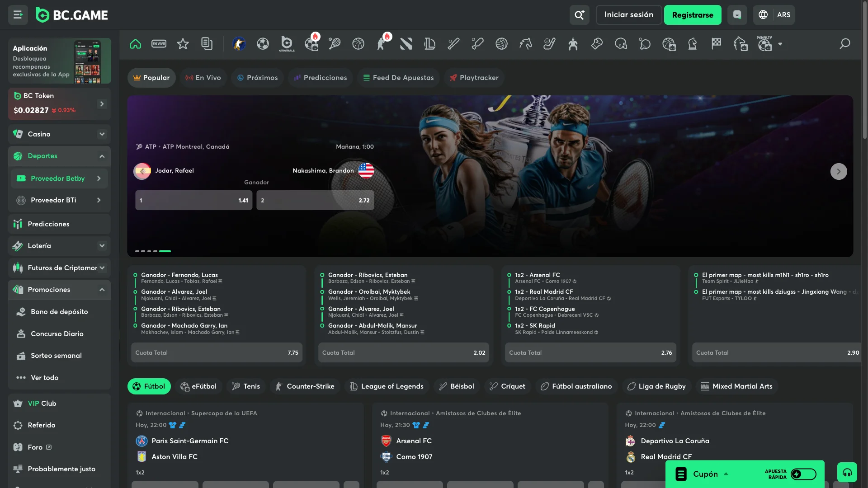
Task: Toggle the left sidebar menu icon
Action: coord(18,15)
